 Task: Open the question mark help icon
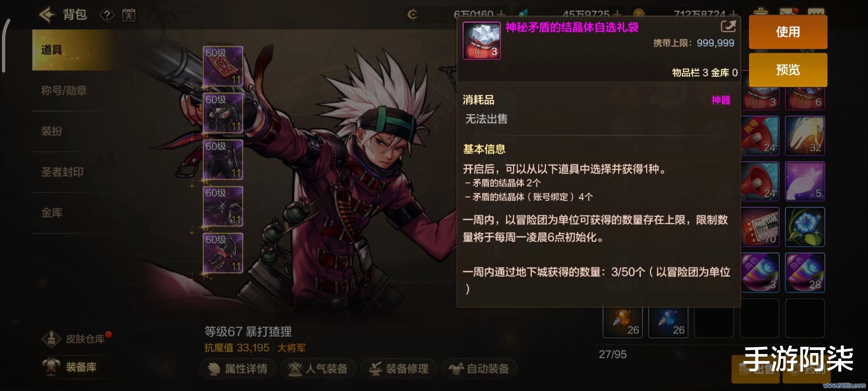tap(107, 15)
